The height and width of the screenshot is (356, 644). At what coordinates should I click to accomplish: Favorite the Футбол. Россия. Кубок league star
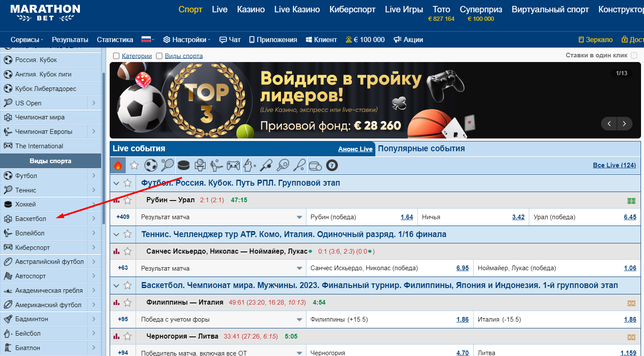click(x=128, y=183)
